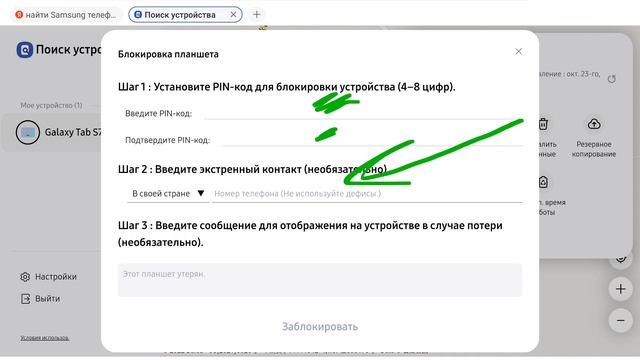Click the Enter PIN code field
Viewport: 640px width, 360px height.
pos(363,113)
